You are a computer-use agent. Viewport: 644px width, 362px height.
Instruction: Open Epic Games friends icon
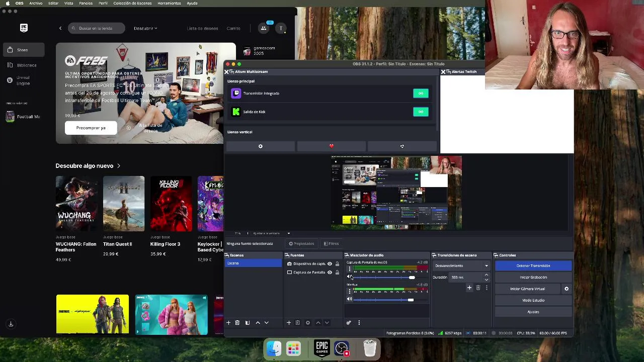[x=263, y=28]
